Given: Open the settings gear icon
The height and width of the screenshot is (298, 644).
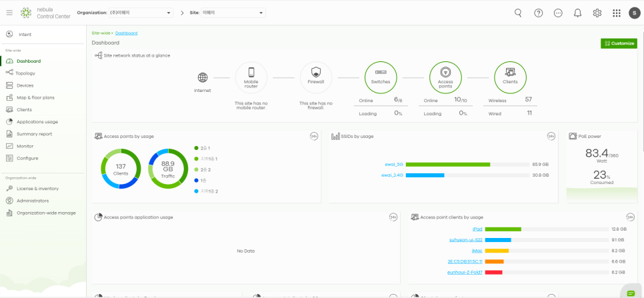Looking at the screenshot, I should pyautogui.click(x=597, y=13).
